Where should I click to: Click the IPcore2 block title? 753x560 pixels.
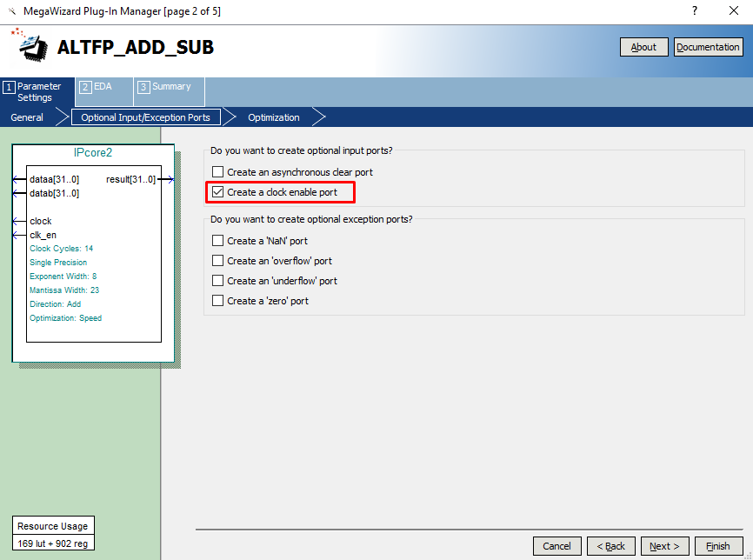pyautogui.click(x=93, y=153)
